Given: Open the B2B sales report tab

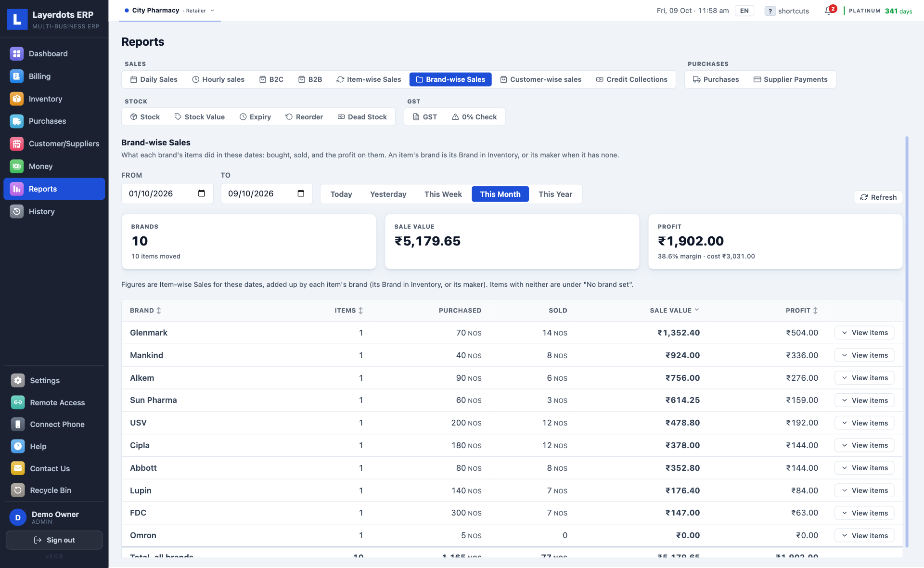Looking at the screenshot, I should click(x=310, y=79).
